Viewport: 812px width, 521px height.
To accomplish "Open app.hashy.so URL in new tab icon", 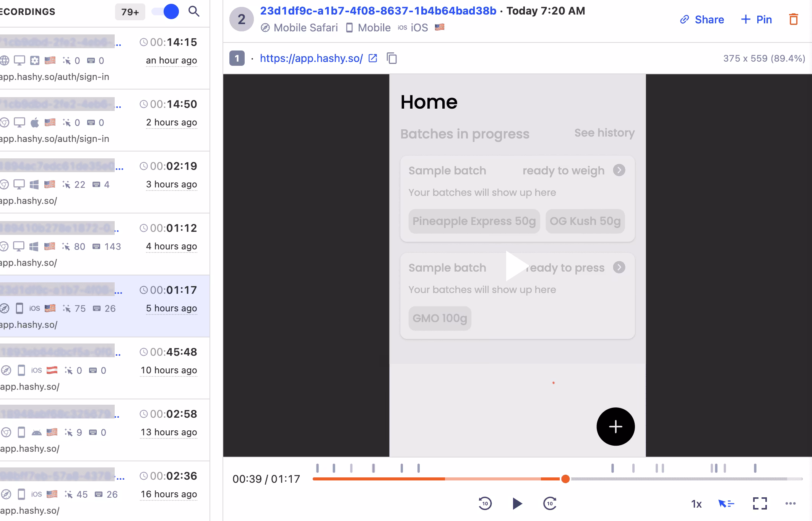I will pos(373,58).
